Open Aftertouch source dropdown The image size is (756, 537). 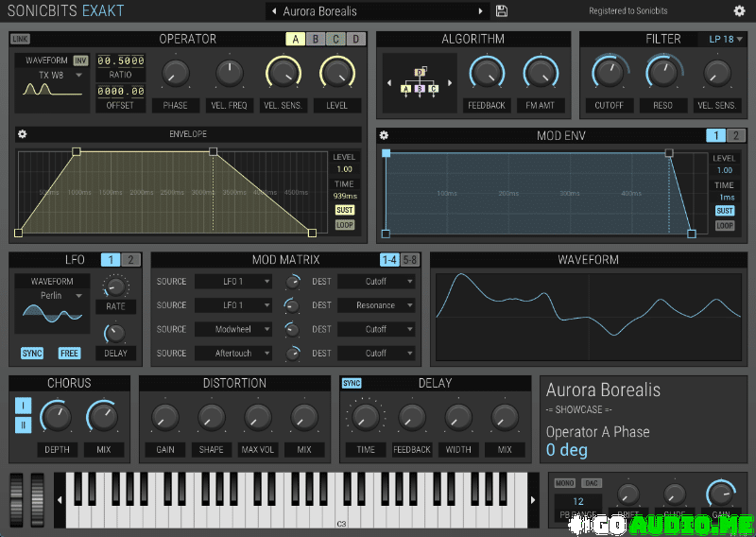pyautogui.click(x=233, y=354)
